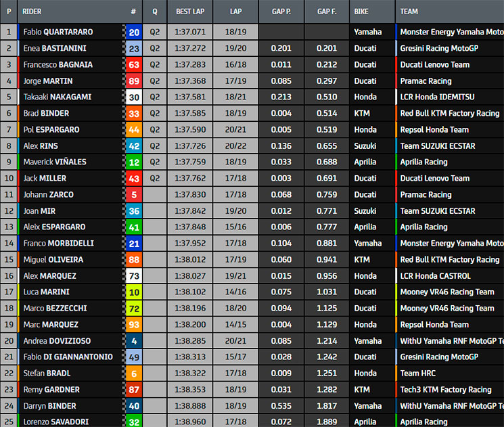Select rider Alex MARQUEZ
The height and width of the screenshot is (427, 504).
click(50, 276)
